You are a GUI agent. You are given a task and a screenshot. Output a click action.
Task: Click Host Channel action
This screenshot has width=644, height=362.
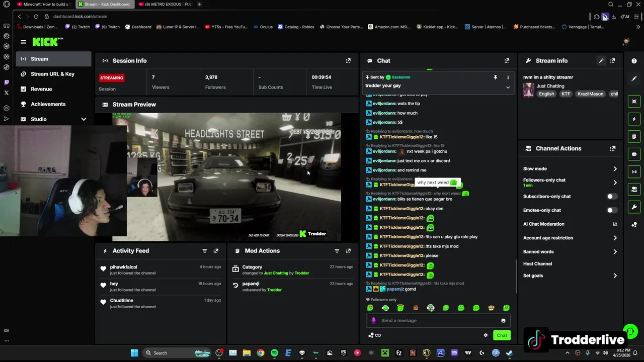537,264
